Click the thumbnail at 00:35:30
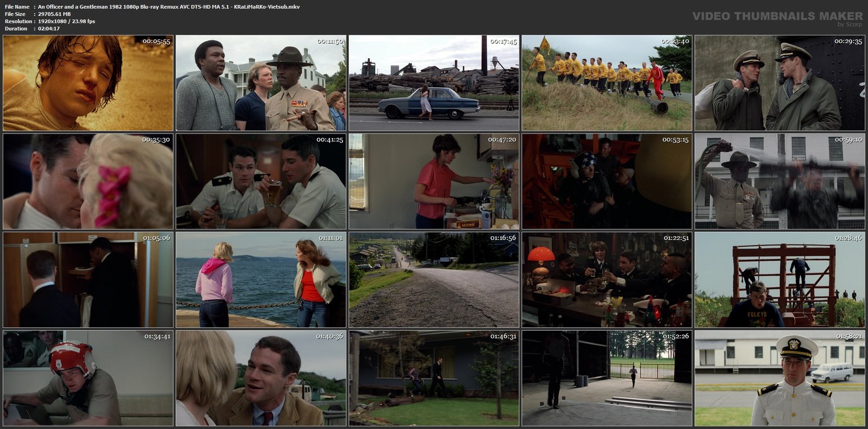The height and width of the screenshot is (429, 868). [88, 181]
